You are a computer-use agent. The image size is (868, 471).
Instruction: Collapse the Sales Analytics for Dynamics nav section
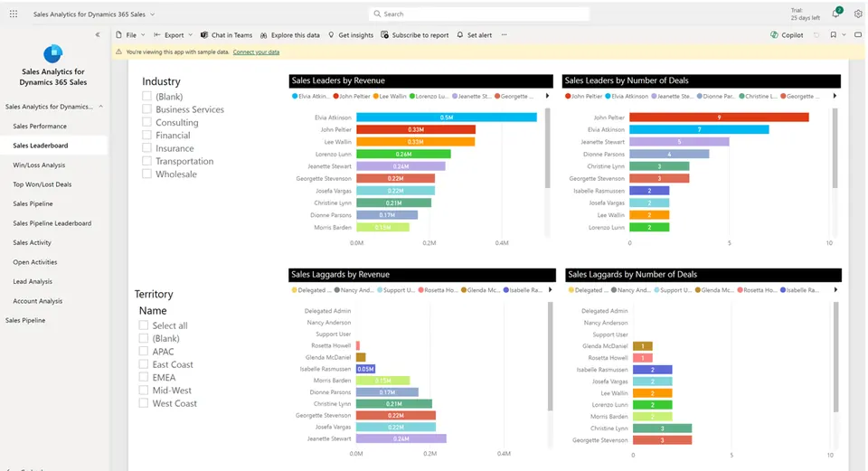tap(100, 107)
